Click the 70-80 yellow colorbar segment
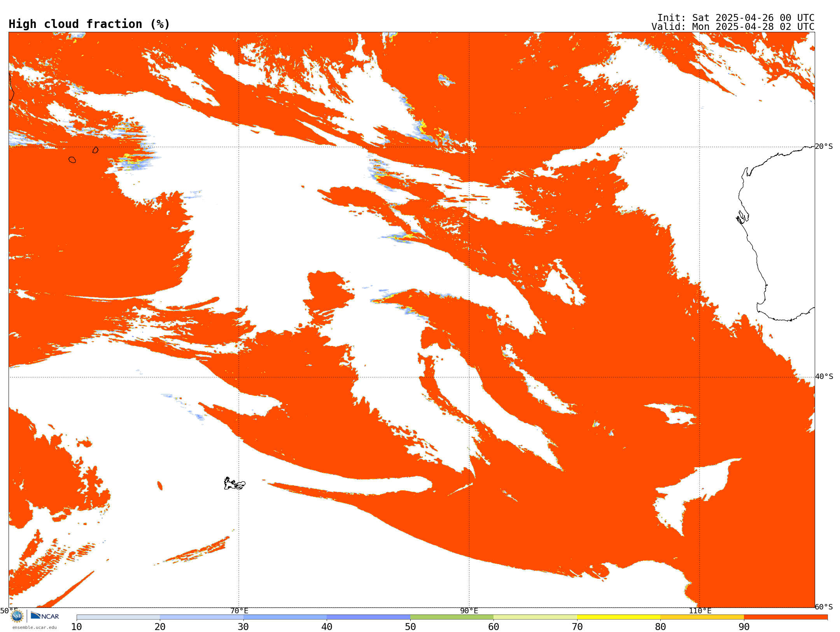Image resolution: width=840 pixels, height=632 pixels. click(x=619, y=617)
